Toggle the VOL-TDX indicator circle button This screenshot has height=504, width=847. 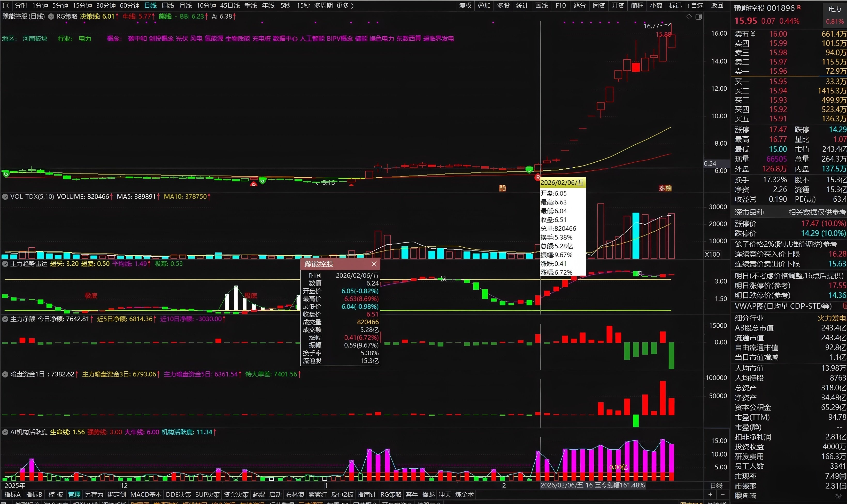tap(5, 196)
